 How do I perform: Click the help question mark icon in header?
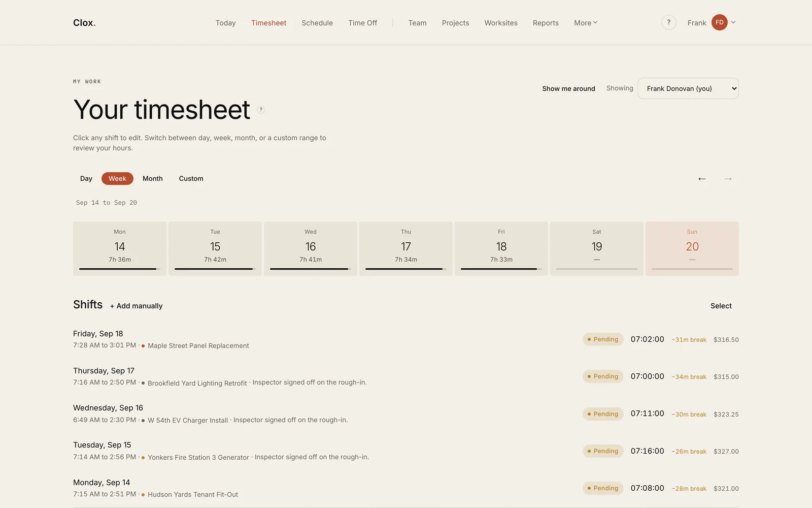tap(668, 22)
